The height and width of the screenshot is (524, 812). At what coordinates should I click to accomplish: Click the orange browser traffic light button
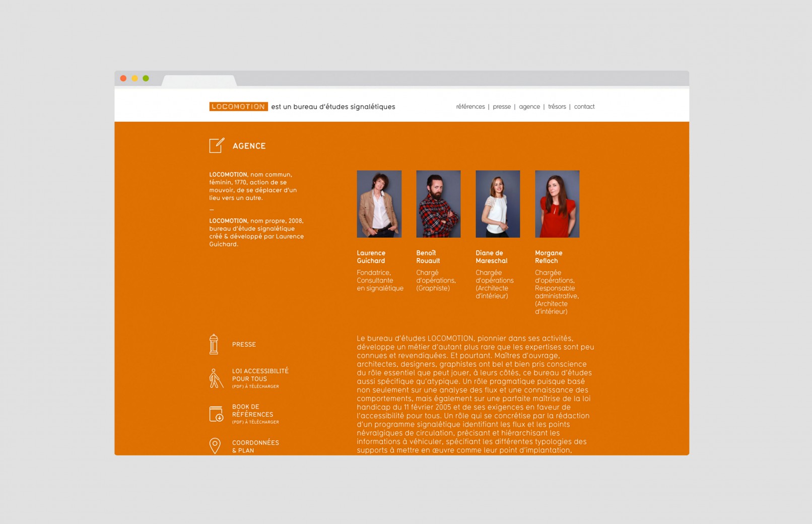pos(123,78)
